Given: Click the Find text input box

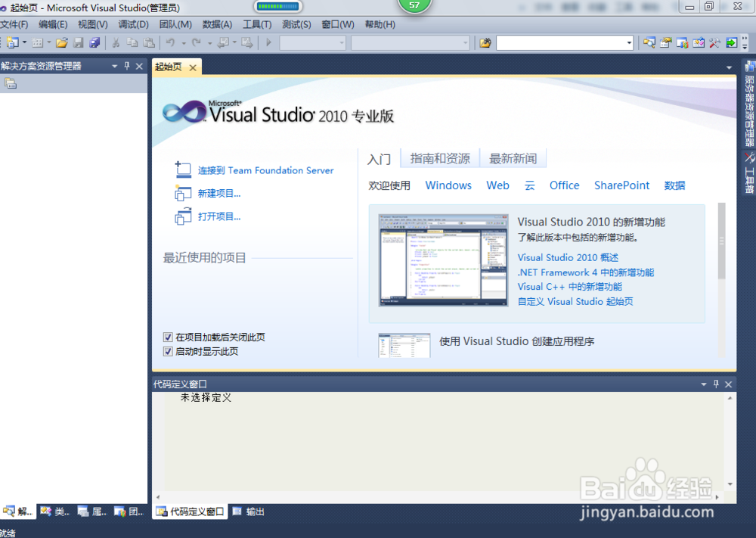Looking at the screenshot, I should pos(561,43).
